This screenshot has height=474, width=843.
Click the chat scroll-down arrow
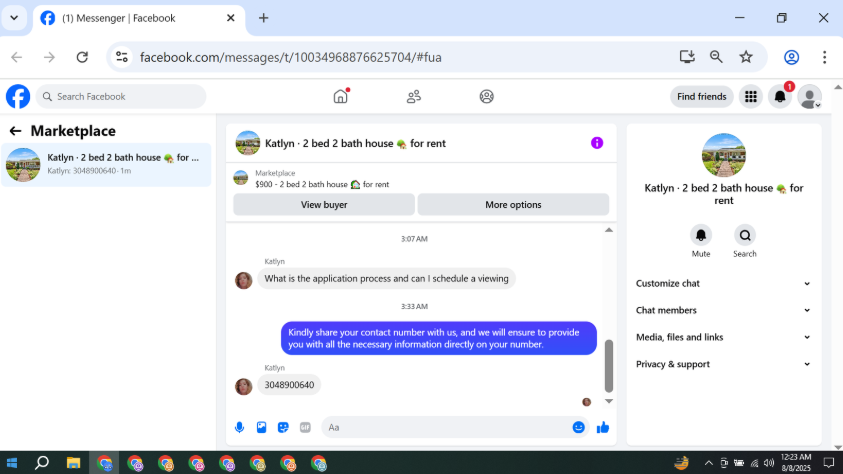pos(609,401)
